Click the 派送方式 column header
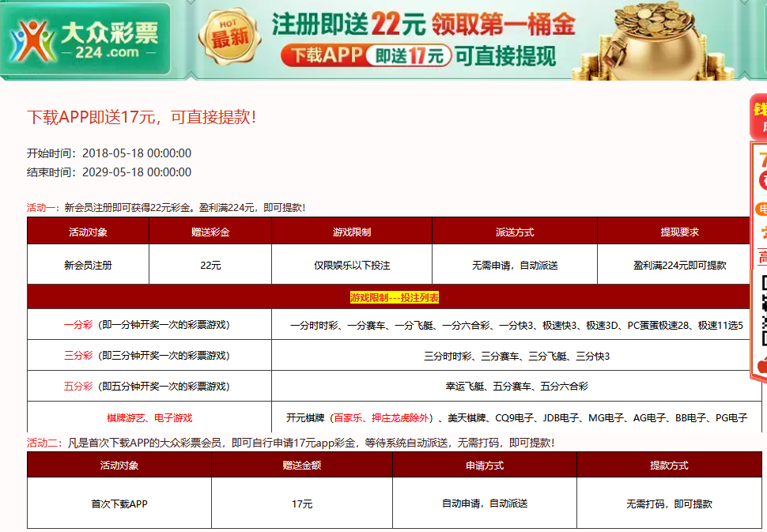 pyautogui.click(x=515, y=232)
